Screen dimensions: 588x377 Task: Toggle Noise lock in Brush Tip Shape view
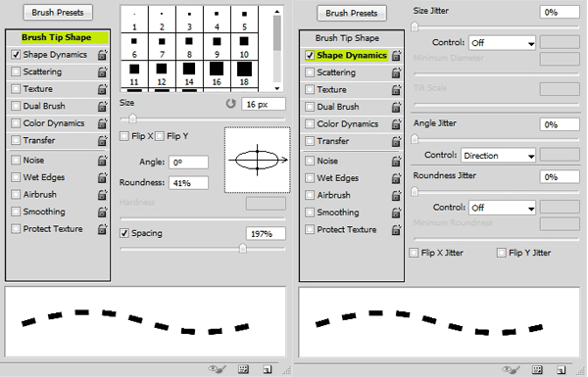click(x=102, y=161)
